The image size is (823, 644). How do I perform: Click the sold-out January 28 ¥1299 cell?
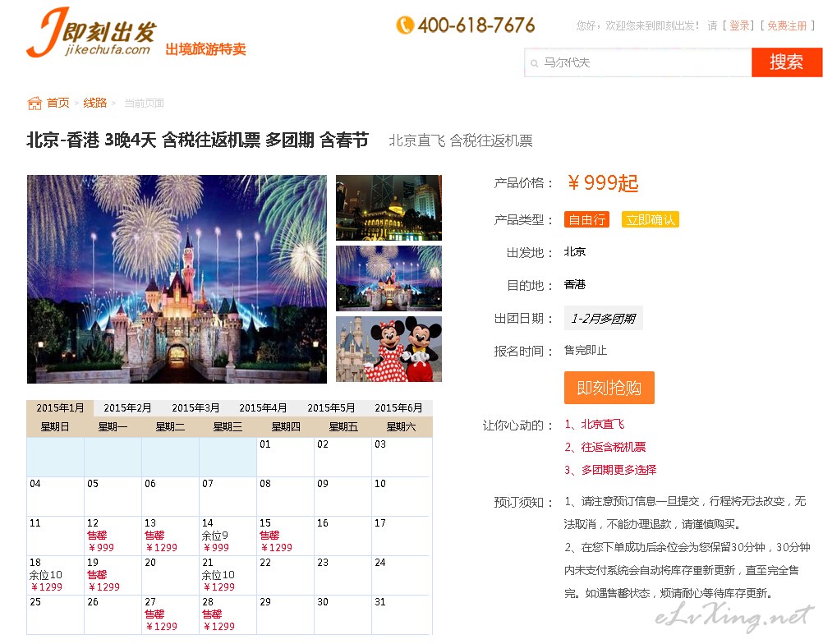pos(228,614)
